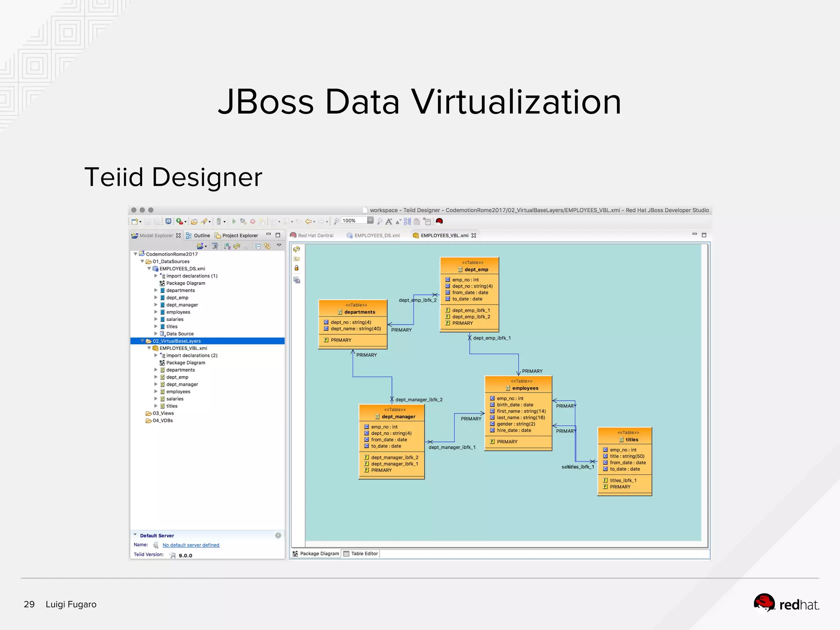Click the filter icon in Model Explorer toolbar

tap(215, 246)
